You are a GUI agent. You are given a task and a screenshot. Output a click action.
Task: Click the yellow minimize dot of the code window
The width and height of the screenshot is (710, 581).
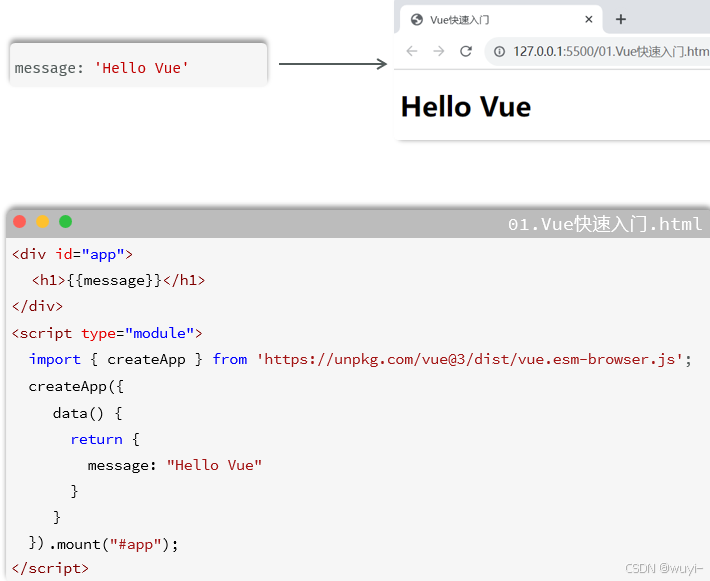[43, 221]
